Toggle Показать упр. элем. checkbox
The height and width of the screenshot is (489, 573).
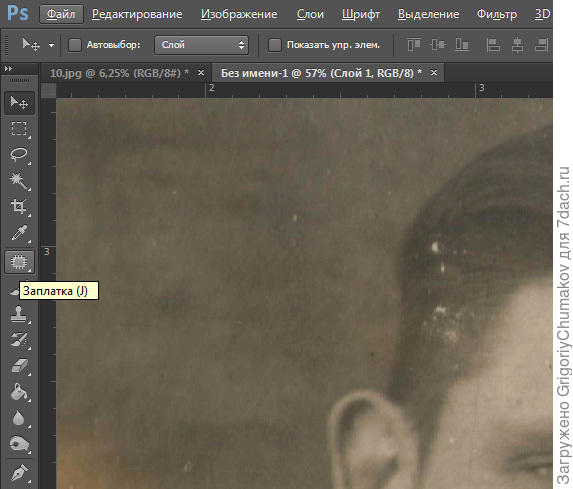[274, 45]
